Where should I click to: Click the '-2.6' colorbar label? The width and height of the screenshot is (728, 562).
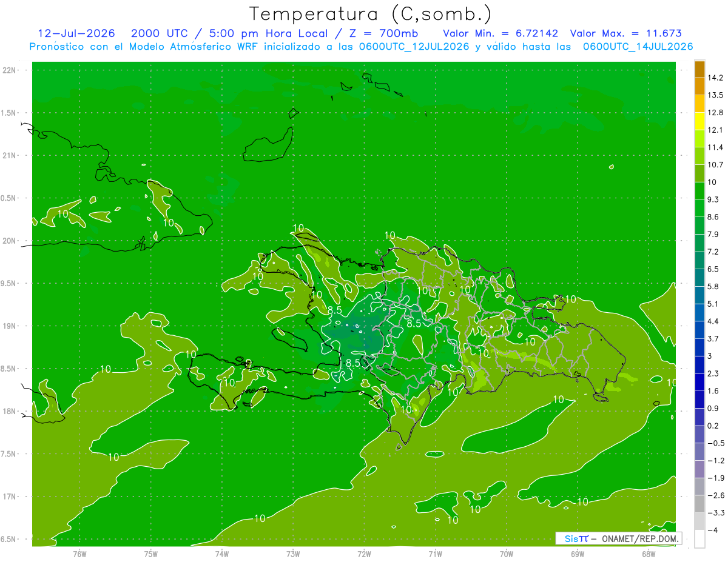point(716,496)
